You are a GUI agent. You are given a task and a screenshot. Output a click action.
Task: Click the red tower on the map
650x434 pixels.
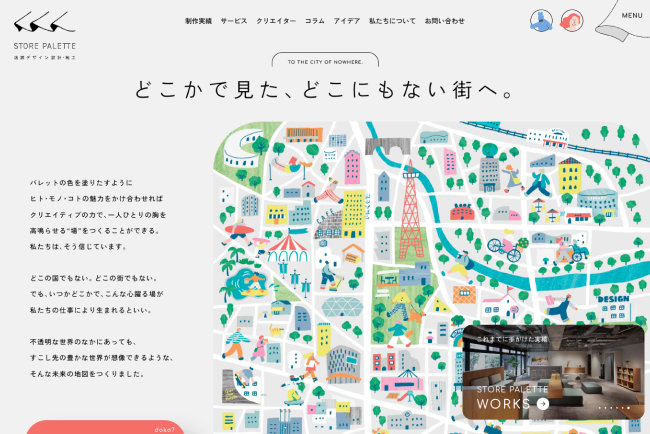coord(410,205)
